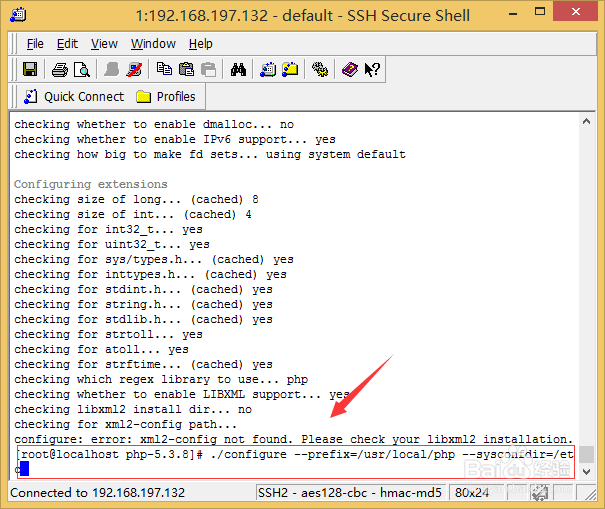Click 'checking for atoll... yes' line
Viewport: 605px width, 509px height.
click(x=101, y=349)
